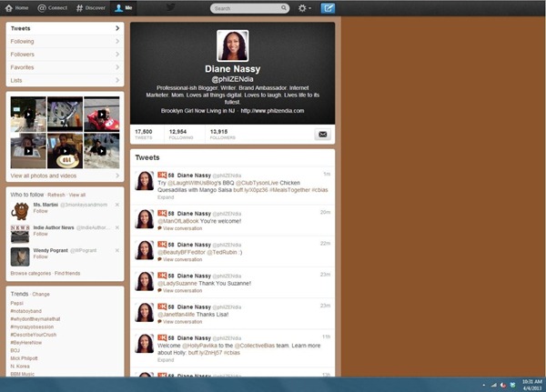Dismiss Wendy Pogrant suggestion
Viewport: 546px width, 392px height.
117,250
